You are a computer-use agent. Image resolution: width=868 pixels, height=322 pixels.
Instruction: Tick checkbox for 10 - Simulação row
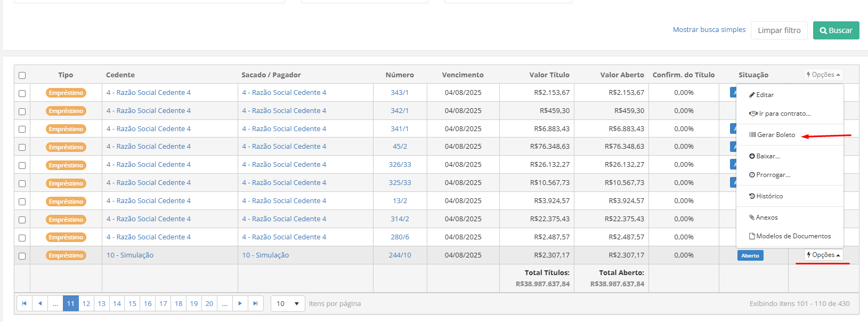coord(22,256)
